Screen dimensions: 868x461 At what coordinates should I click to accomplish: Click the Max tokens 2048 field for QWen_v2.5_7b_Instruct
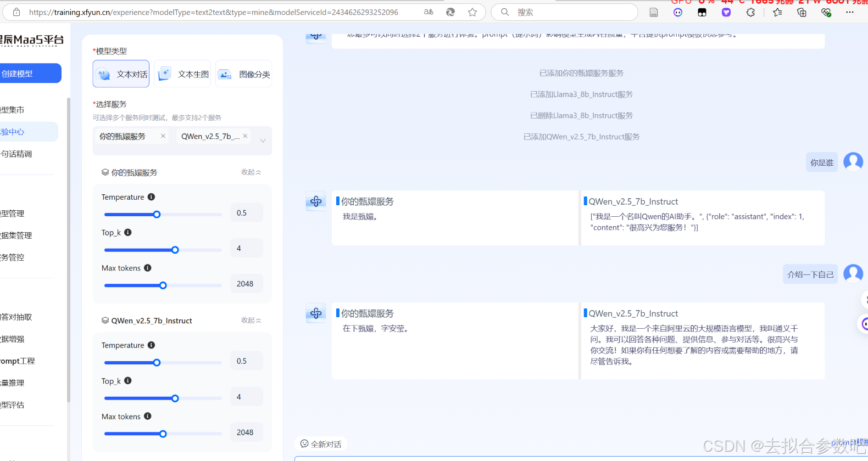pyautogui.click(x=246, y=432)
